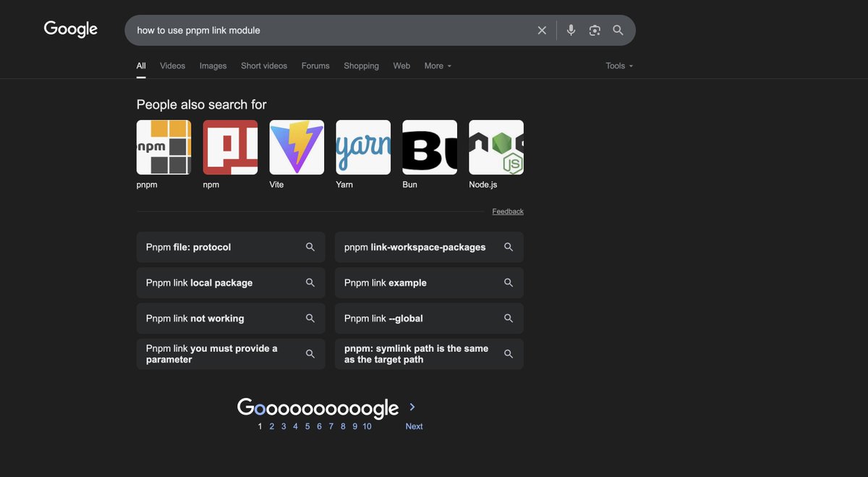868x477 pixels.
Task: Switch to the Forums tab
Action: pyautogui.click(x=315, y=66)
